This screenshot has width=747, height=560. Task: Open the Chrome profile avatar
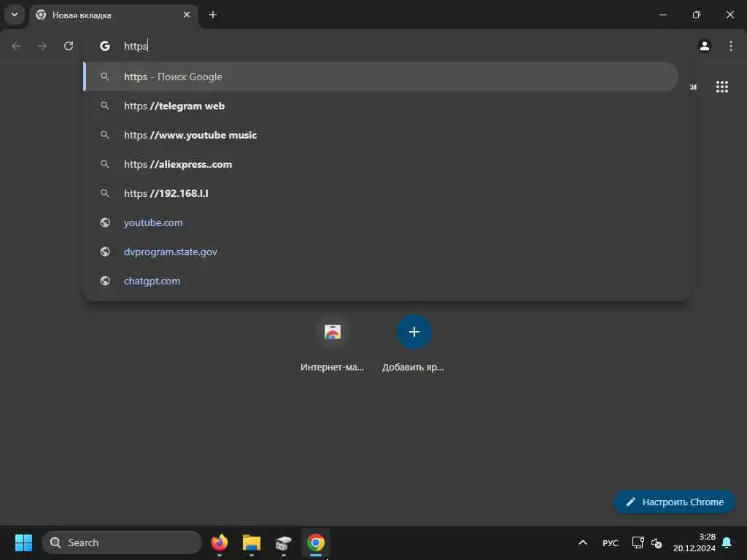705,46
